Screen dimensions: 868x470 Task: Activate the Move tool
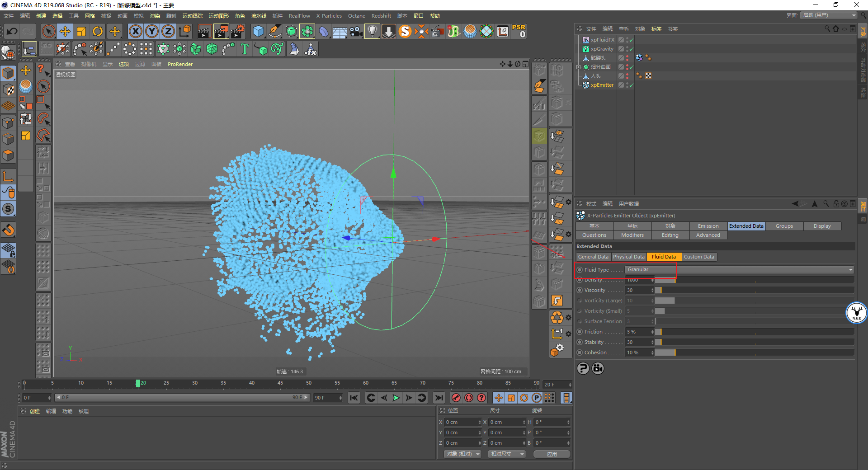65,32
